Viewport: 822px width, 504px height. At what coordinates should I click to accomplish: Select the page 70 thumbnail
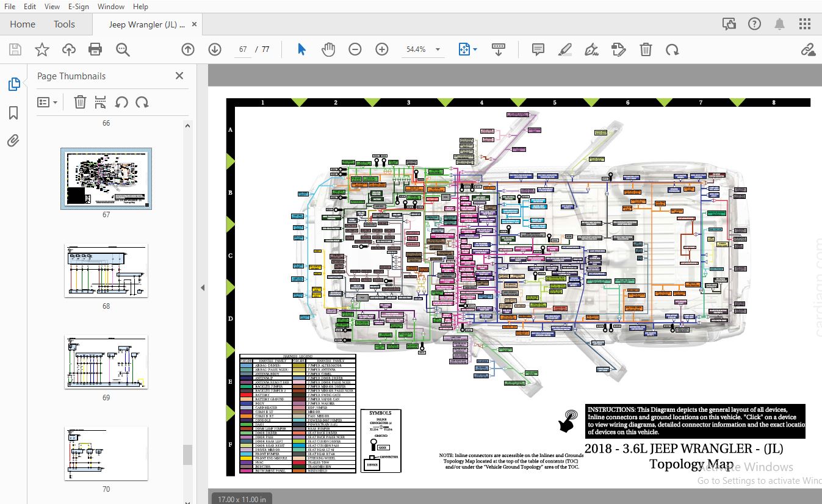coord(106,453)
